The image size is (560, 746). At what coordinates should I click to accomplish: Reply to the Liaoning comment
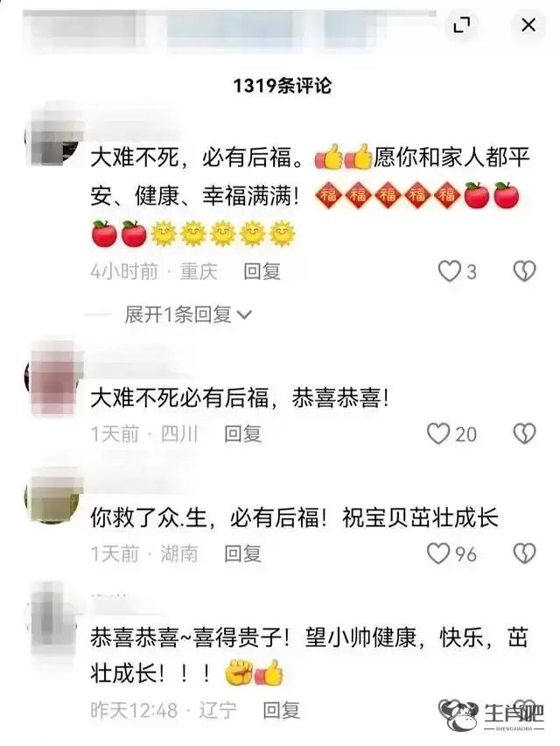click(x=282, y=710)
